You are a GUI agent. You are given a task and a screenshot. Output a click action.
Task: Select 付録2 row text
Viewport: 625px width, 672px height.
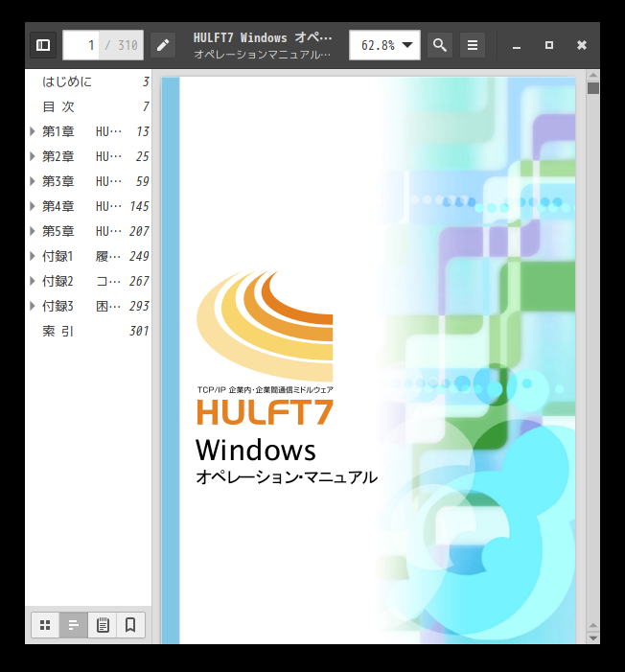click(81, 281)
